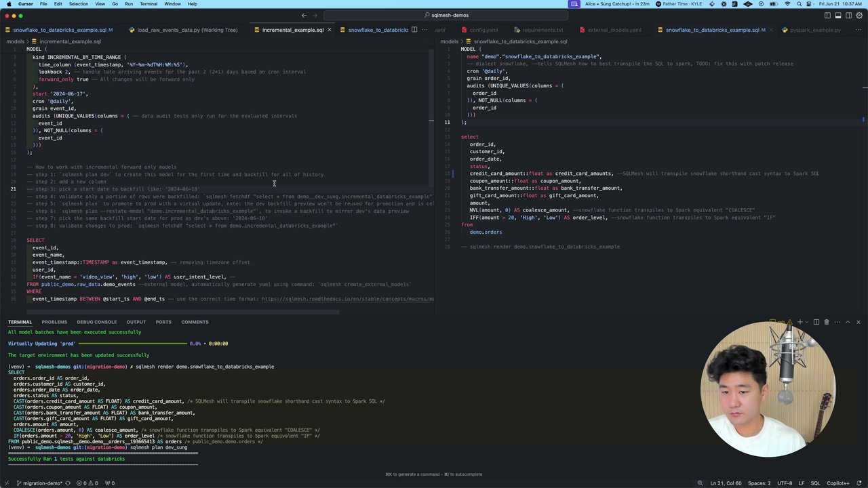Switch to load_raw_events_data.py (Working Tree) tab

click(x=187, y=30)
